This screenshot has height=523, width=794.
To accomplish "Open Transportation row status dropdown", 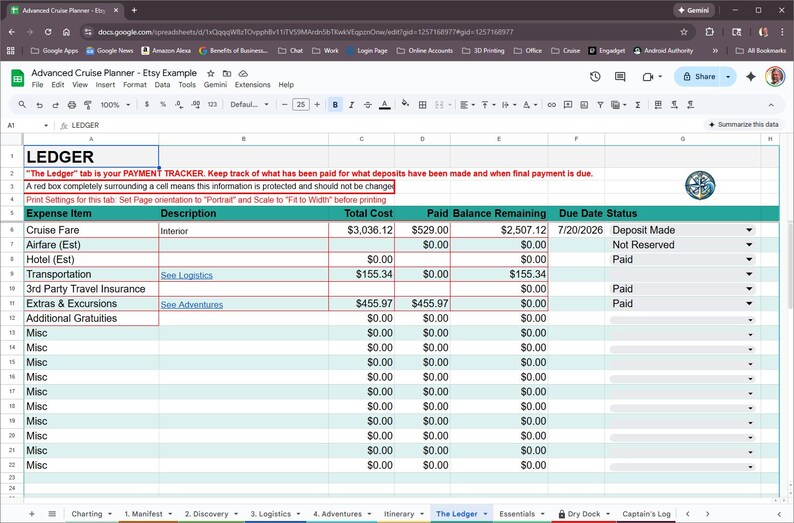I will (749, 274).
